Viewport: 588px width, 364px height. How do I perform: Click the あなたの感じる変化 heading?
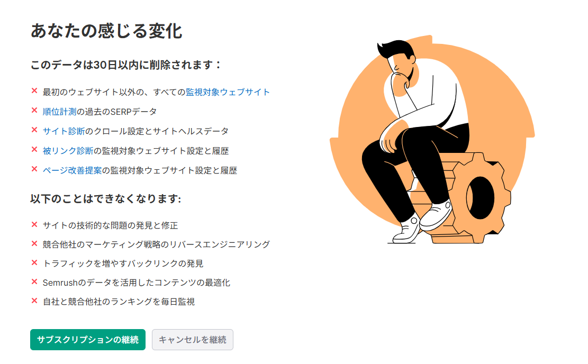coord(106,31)
